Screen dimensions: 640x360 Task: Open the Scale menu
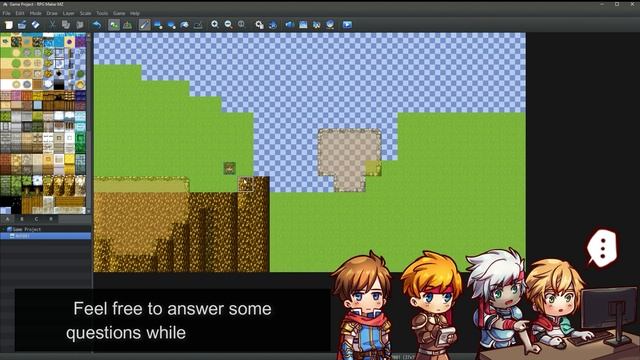coord(85,13)
